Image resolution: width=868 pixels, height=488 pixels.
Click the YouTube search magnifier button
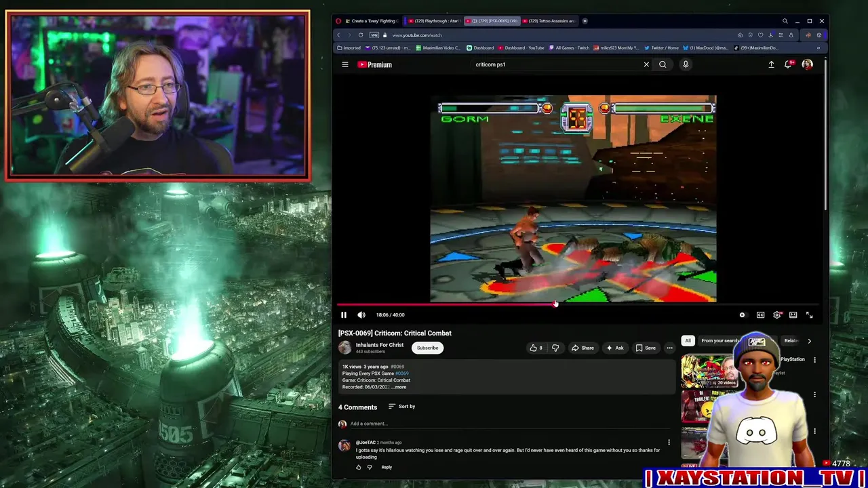click(663, 64)
